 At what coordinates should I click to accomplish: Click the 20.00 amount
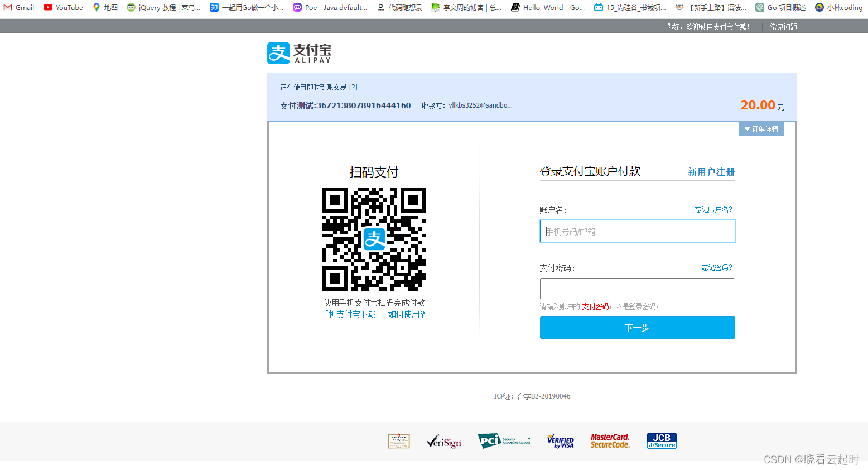click(758, 105)
